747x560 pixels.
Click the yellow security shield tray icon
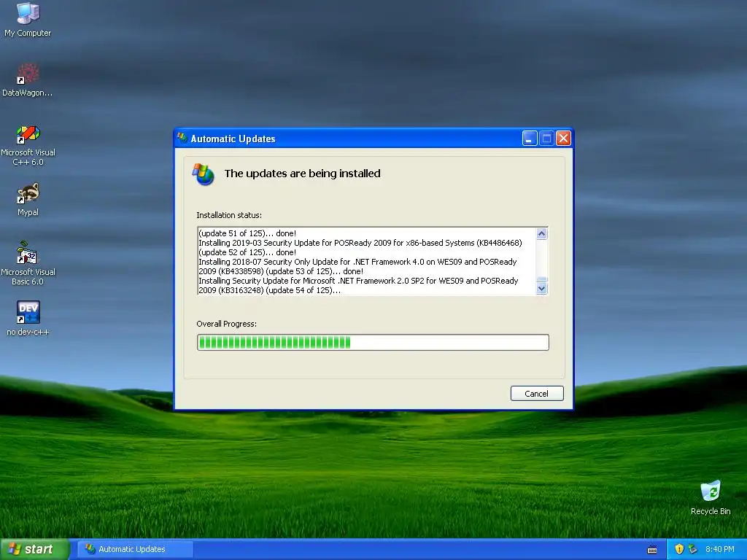(x=679, y=549)
